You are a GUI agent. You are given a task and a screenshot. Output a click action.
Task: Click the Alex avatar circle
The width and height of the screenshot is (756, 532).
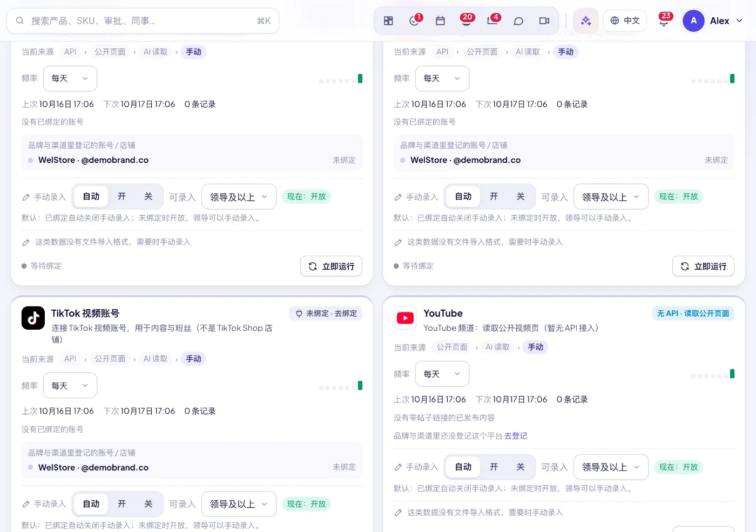(x=693, y=21)
